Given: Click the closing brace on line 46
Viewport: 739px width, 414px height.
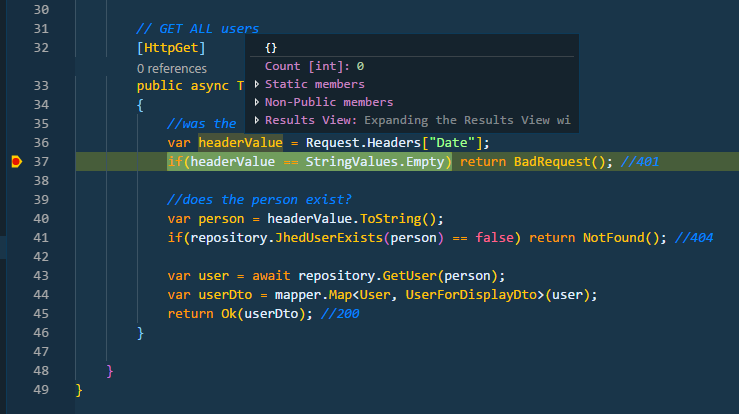Looking at the screenshot, I should click(x=140, y=333).
